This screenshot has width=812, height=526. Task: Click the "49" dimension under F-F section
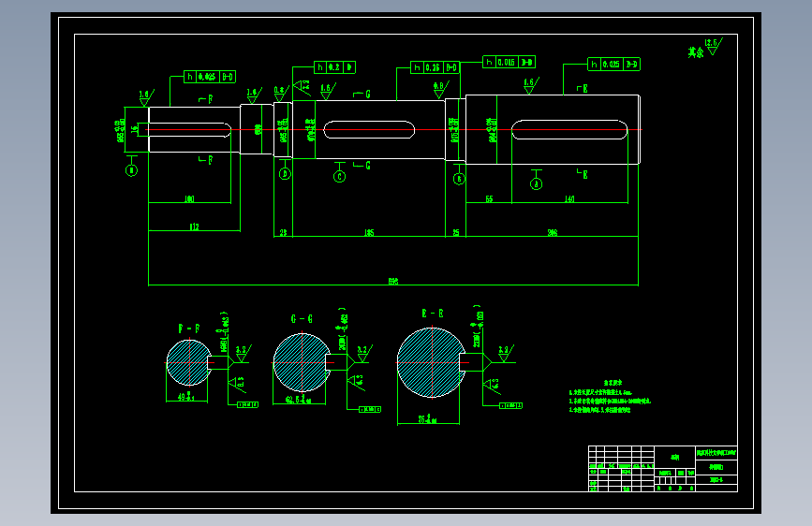[186, 397]
